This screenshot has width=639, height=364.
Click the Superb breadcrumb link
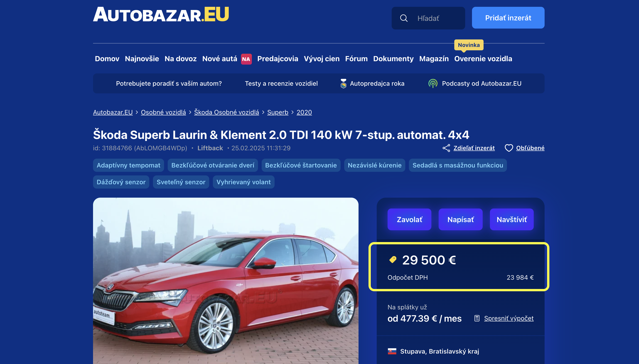(278, 112)
